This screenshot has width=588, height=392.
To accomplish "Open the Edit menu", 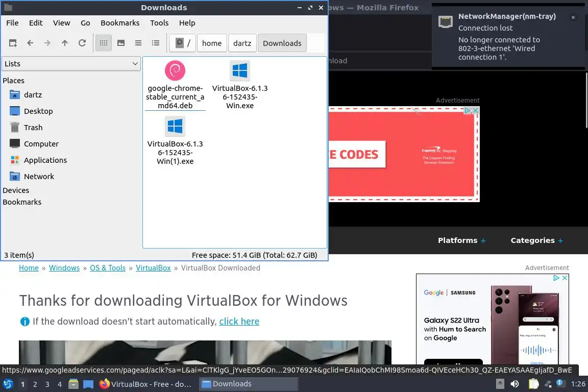I will [x=36, y=23].
